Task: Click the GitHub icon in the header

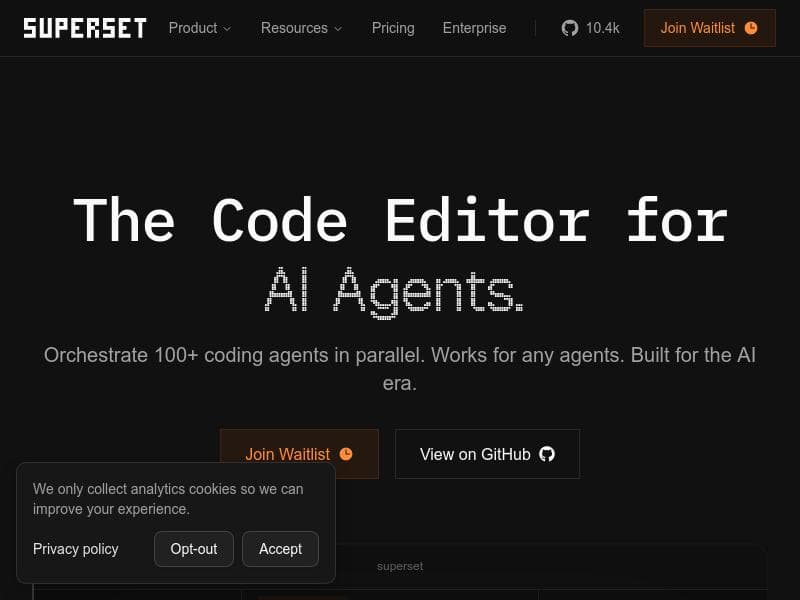Action: [x=570, y=28]
